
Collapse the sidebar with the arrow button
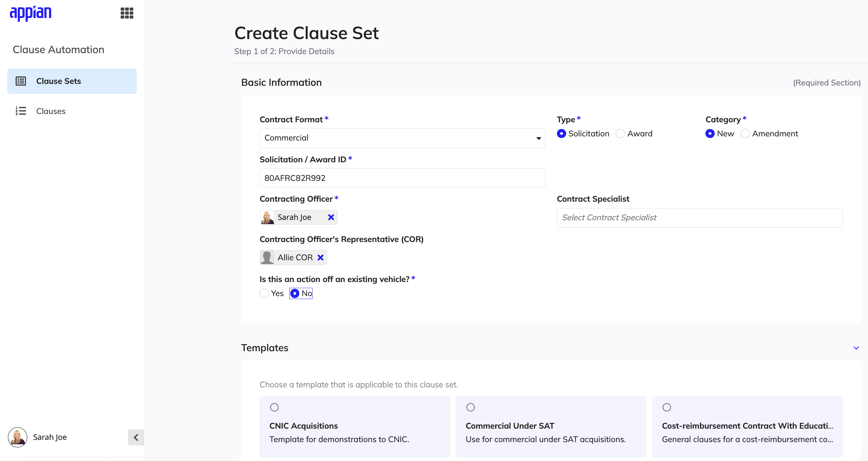click(x=136, y=437)
